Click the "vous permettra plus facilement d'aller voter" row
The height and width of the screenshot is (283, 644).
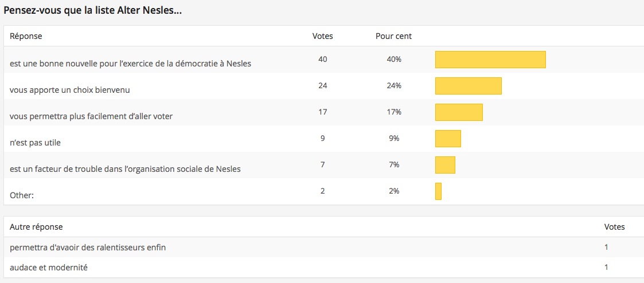(x=91, y=116)
